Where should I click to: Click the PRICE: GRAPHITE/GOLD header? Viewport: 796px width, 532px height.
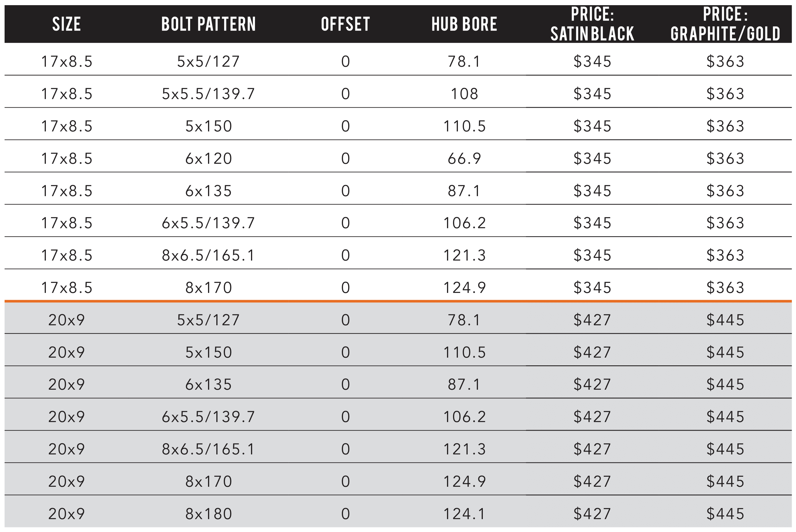(x=726, y=24)
